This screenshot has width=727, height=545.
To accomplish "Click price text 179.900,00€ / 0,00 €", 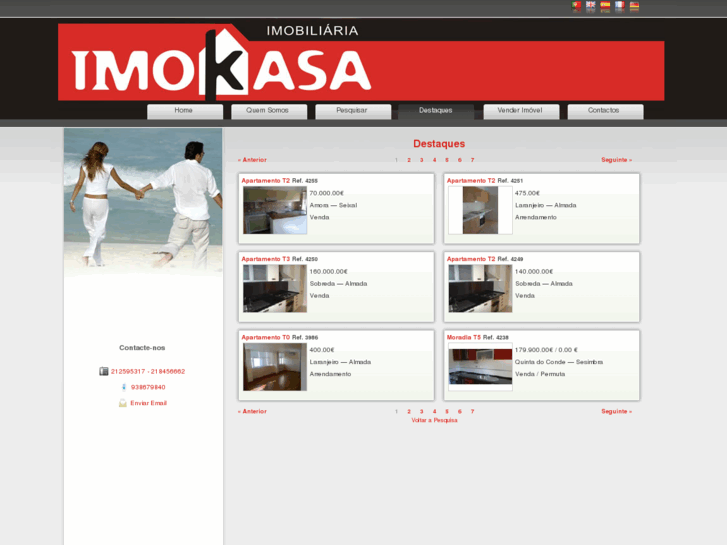I will click(546, 350).
